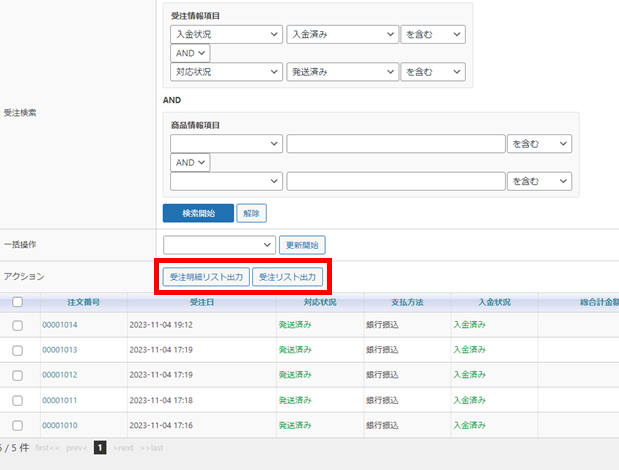The width and height of the screenshot is (619, 470).
Task: Open order number 00001011 link
Action: tap(59, 400)
